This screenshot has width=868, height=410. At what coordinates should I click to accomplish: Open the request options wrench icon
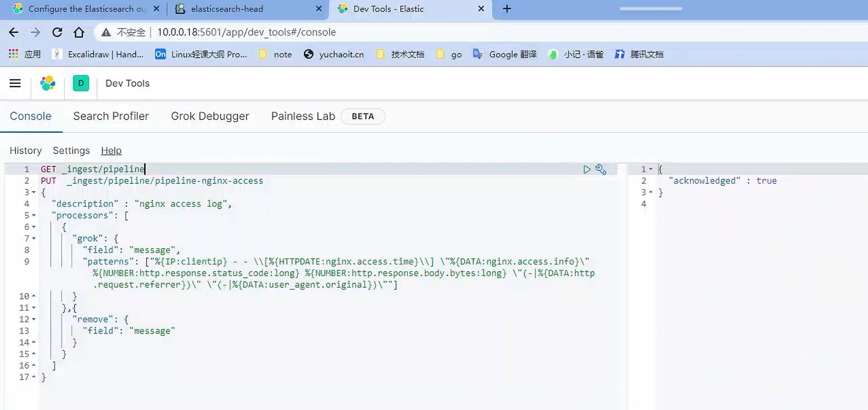[x=601, y=169]
